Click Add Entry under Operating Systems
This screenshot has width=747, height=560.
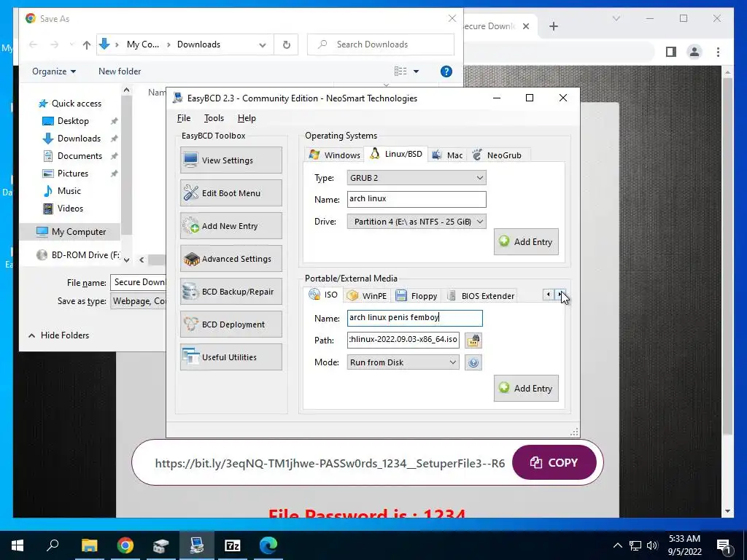point(526,242)
